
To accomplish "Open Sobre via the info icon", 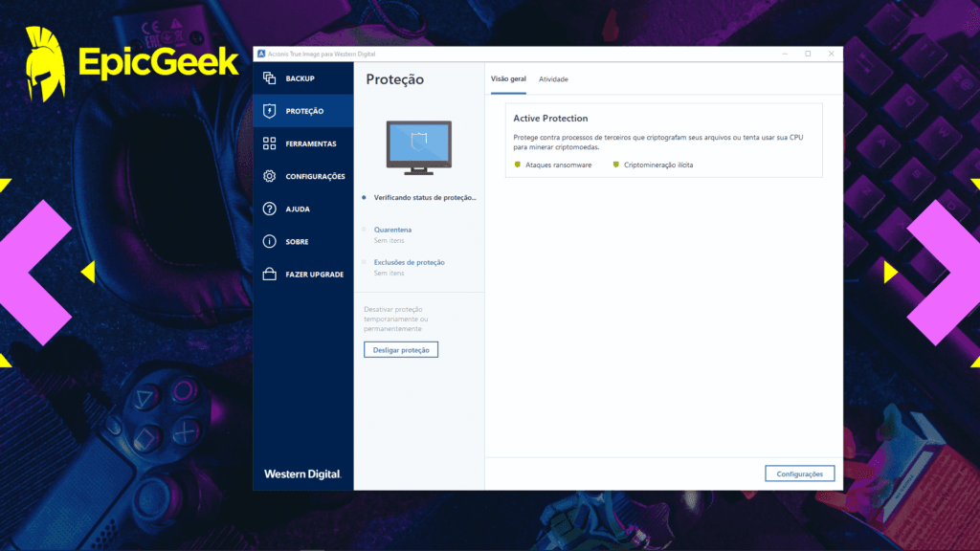I will (271, 241).
